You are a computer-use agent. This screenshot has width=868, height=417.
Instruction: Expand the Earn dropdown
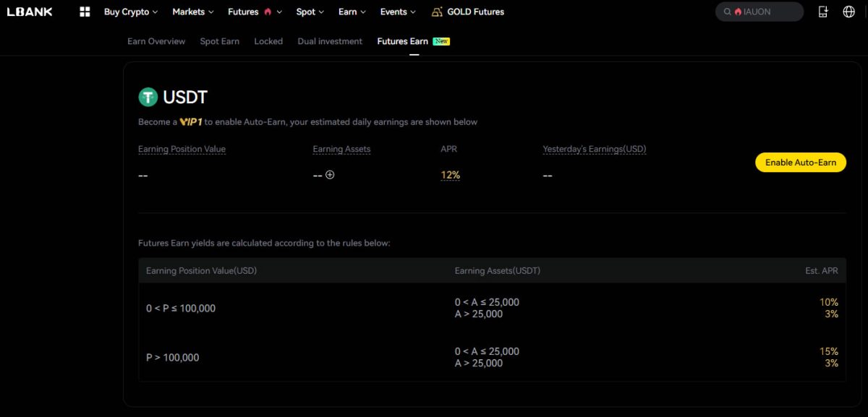point(352,12)
